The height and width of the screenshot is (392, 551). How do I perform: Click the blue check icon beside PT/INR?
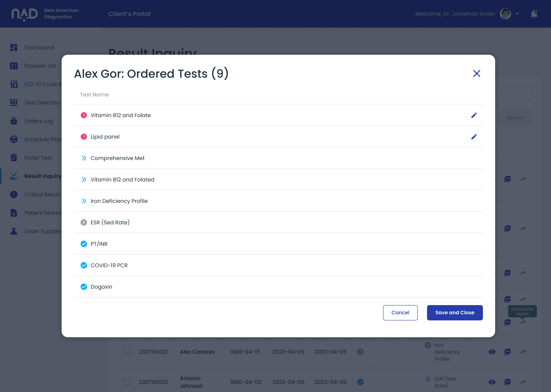[84, 244]
